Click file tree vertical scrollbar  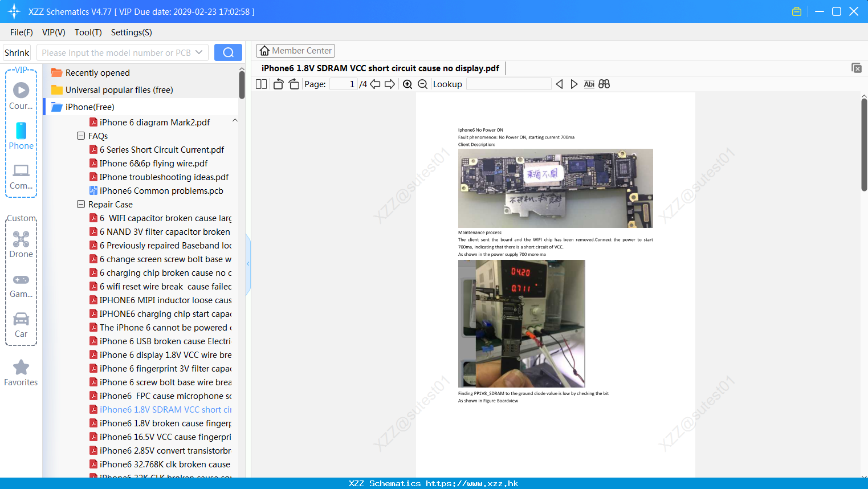click(x=242, y=85)
